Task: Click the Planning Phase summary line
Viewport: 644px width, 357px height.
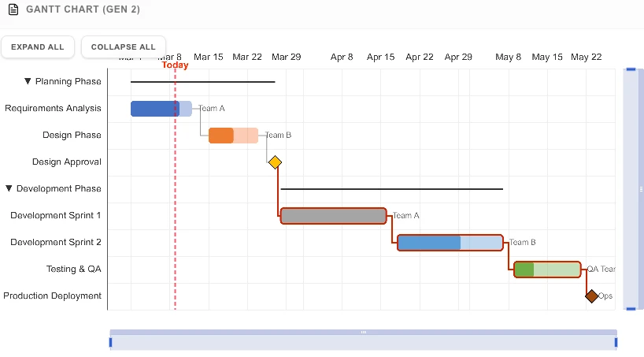Action: 202,82
